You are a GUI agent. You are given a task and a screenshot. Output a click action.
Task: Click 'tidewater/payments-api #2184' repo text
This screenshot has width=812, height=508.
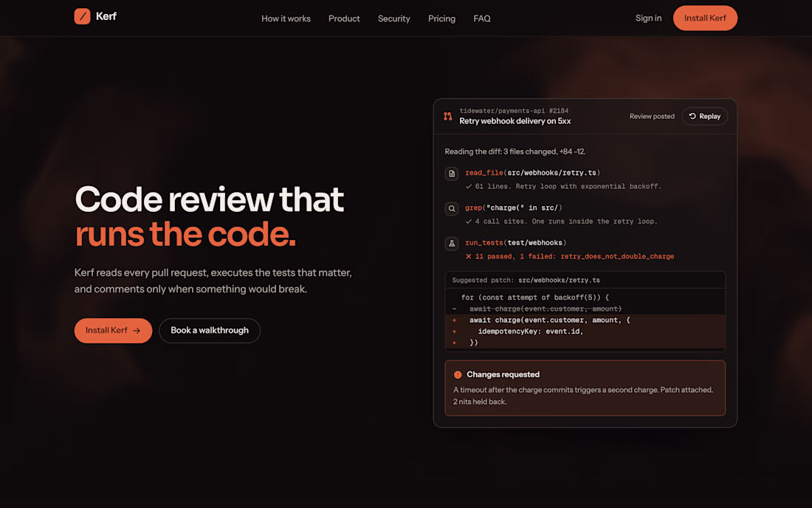[x=514, y=111]
